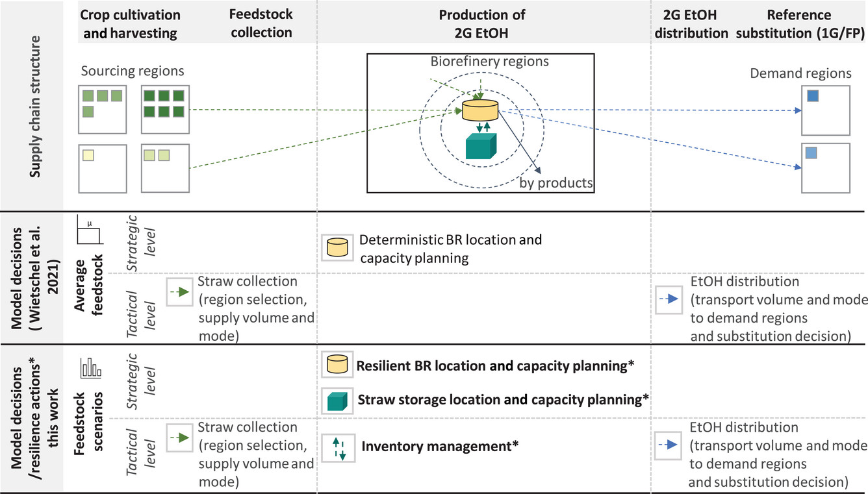Click the pale yellow square in the sourcing region
Screen dimensions: 868x494
(88, 154)
